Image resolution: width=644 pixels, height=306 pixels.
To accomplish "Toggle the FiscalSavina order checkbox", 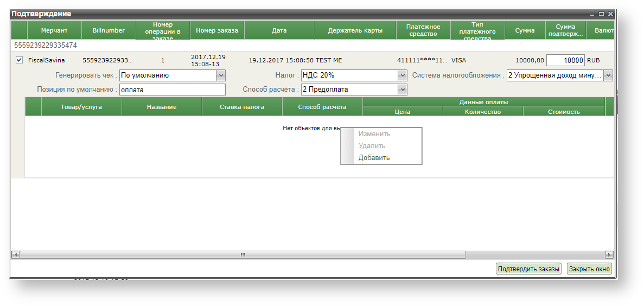I will tap(20, 60).
